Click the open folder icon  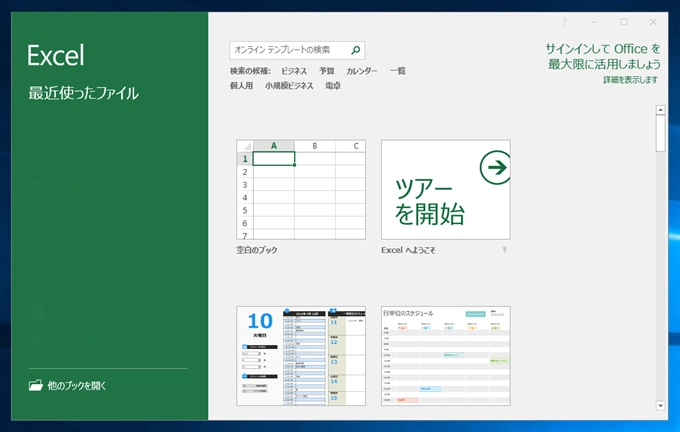click(36, 385)
